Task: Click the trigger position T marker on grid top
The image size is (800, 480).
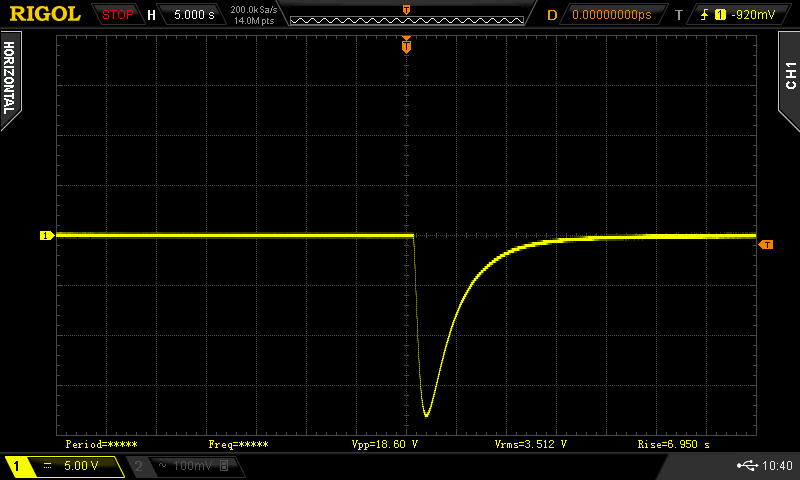Action: (x=406, y=45)
